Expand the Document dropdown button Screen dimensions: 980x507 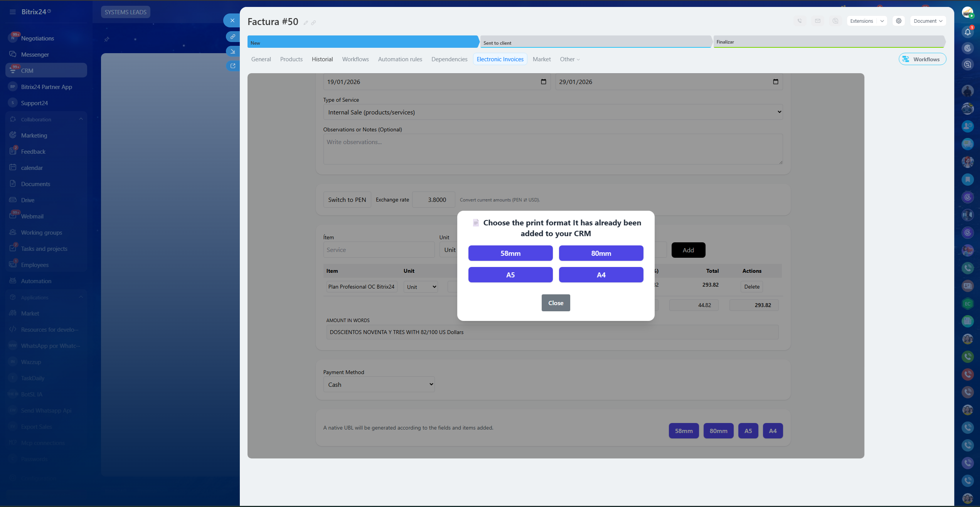click(928, 21)
